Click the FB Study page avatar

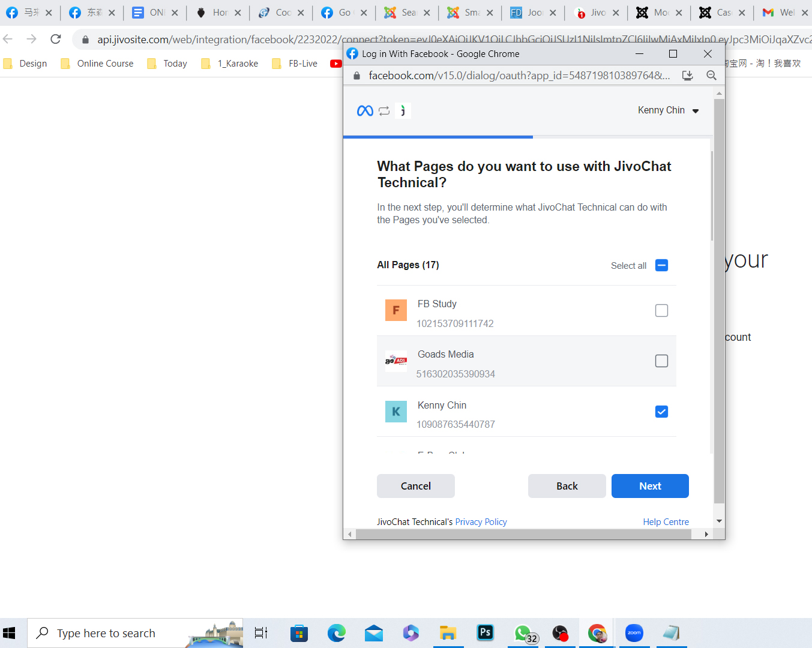(396, 310)
